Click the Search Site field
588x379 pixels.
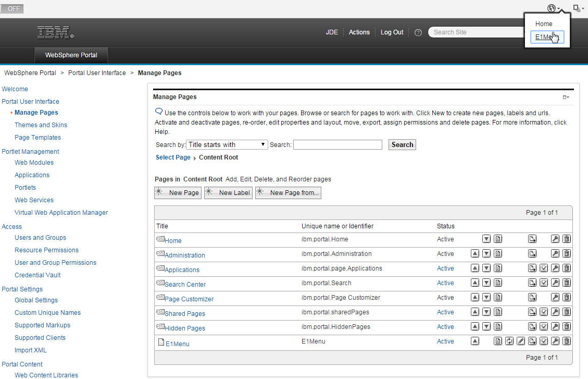coord(476,32)
